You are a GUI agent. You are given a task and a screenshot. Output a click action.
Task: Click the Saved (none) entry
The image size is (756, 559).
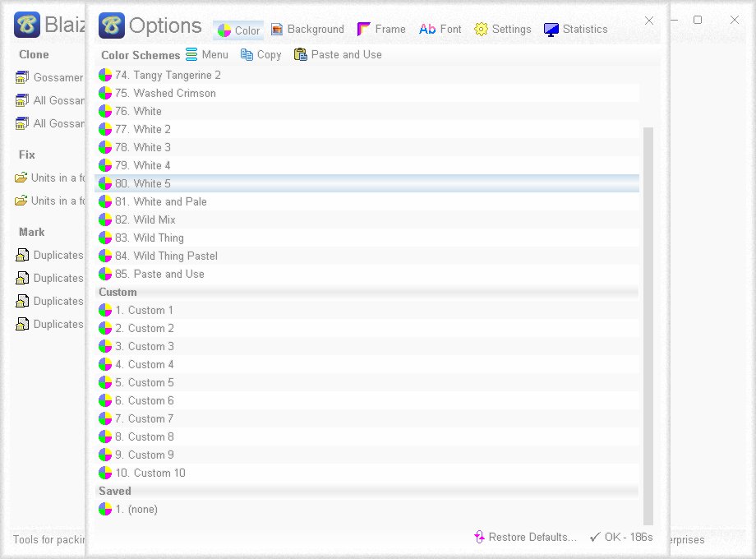coord(367,510)
